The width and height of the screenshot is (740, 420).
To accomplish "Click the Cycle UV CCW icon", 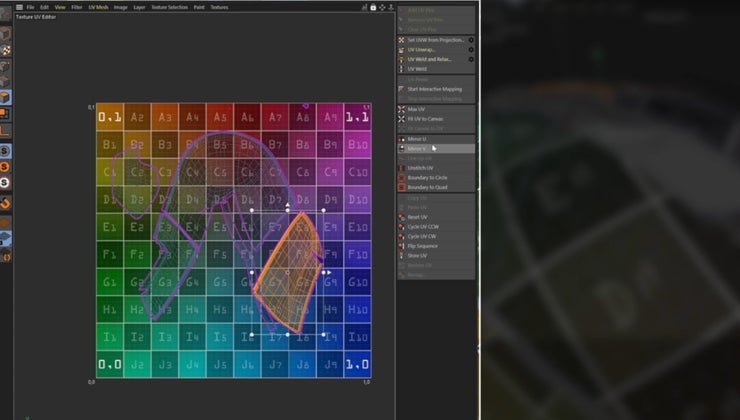I will point(402,226).
